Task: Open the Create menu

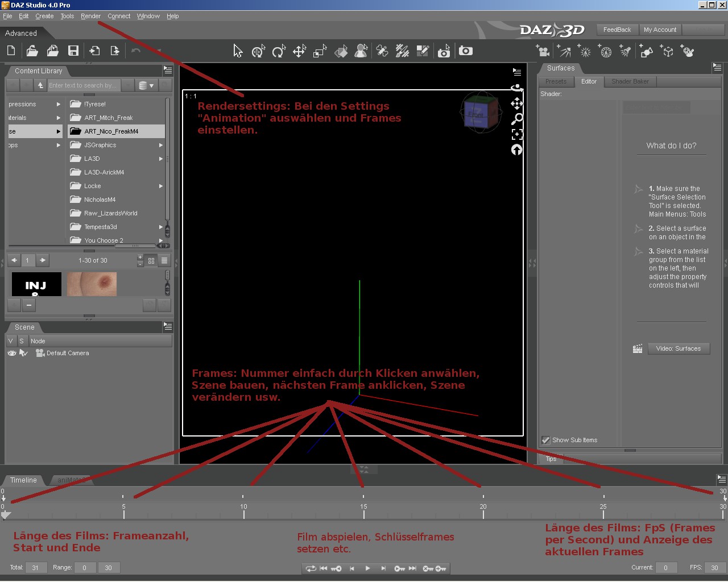Action: click(44, 16)
